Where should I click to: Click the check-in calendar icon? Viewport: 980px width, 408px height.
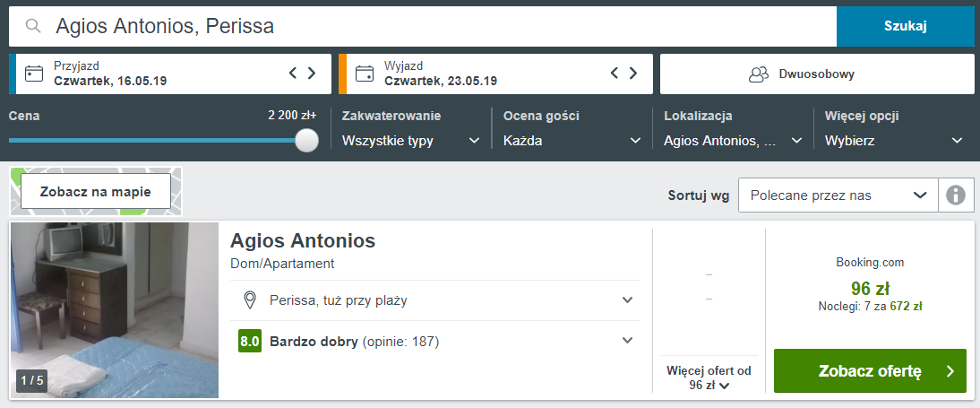pyautogui.click(x=34, y=74)
